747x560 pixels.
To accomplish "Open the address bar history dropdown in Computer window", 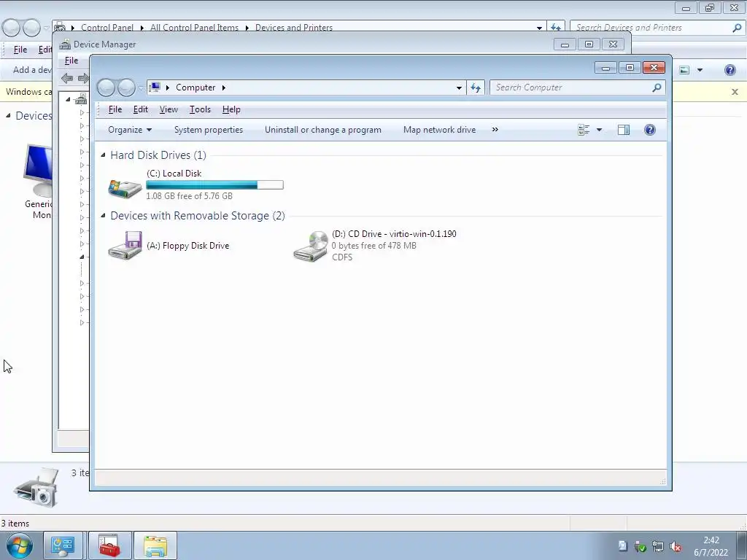I will [x=459, y=87].
